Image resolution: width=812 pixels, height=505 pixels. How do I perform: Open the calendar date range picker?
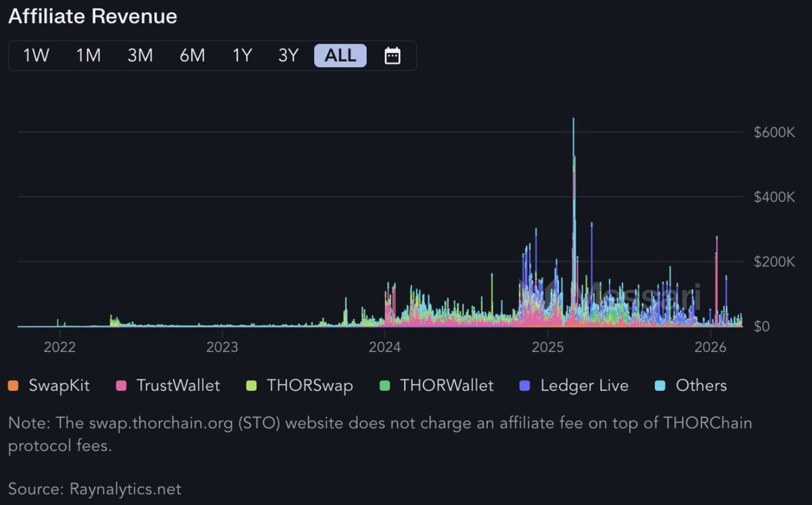coord(392,56)
